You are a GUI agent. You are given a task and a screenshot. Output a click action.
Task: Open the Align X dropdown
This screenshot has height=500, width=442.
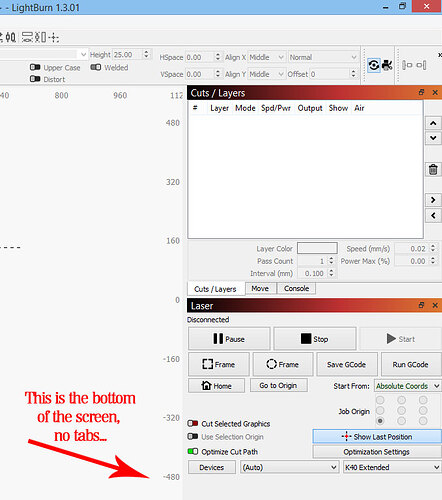(x=266, y=57)
